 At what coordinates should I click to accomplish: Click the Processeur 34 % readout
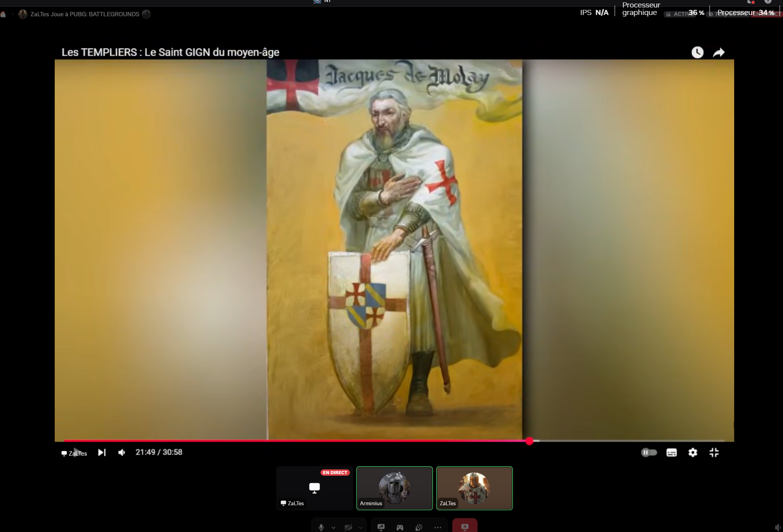click(x=746, y=13)
